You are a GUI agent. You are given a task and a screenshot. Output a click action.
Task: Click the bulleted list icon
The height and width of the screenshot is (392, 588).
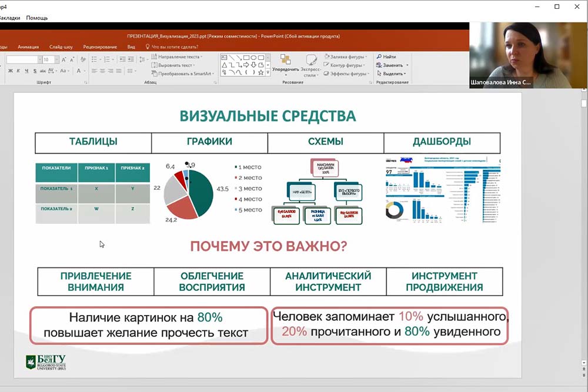(x=94, y=60)
